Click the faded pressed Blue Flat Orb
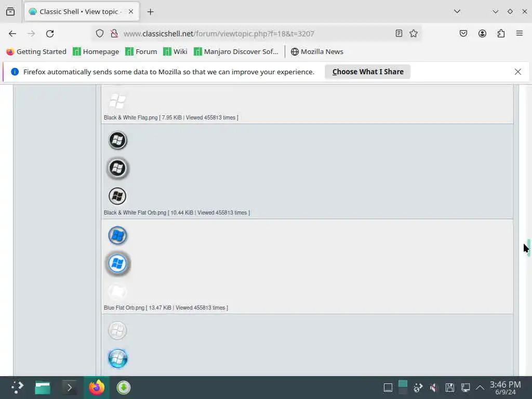Screen dimensions: 532x399 [x=117, y=291]
